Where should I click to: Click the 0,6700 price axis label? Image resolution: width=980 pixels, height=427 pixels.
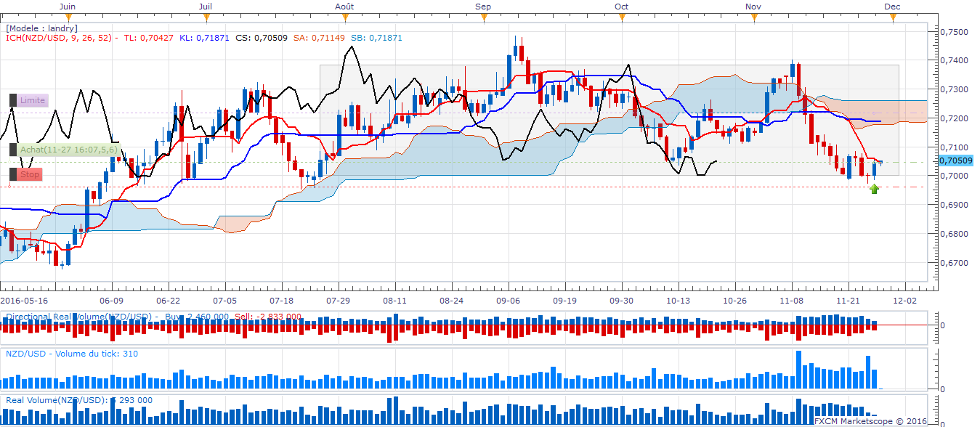(x=953, y=264)
